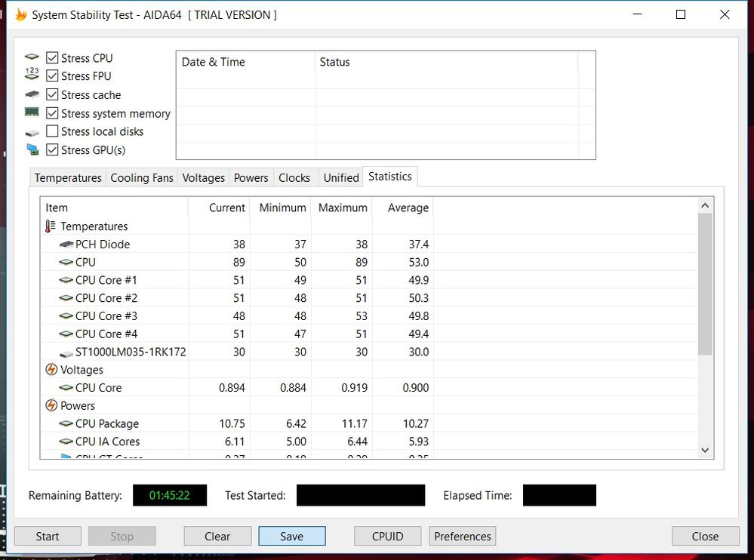Click the statistics list scroll down arrow

point(705,451)
